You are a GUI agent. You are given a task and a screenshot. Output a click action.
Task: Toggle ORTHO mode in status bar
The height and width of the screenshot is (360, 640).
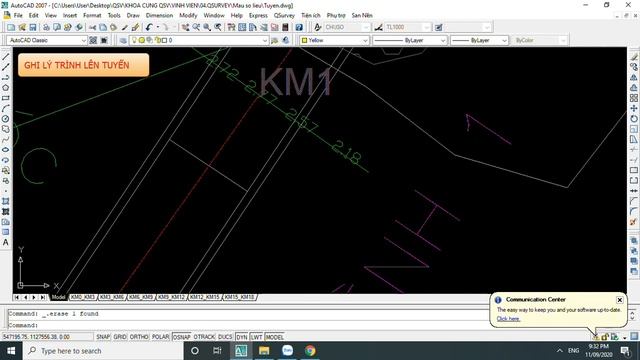coord(139,337)
